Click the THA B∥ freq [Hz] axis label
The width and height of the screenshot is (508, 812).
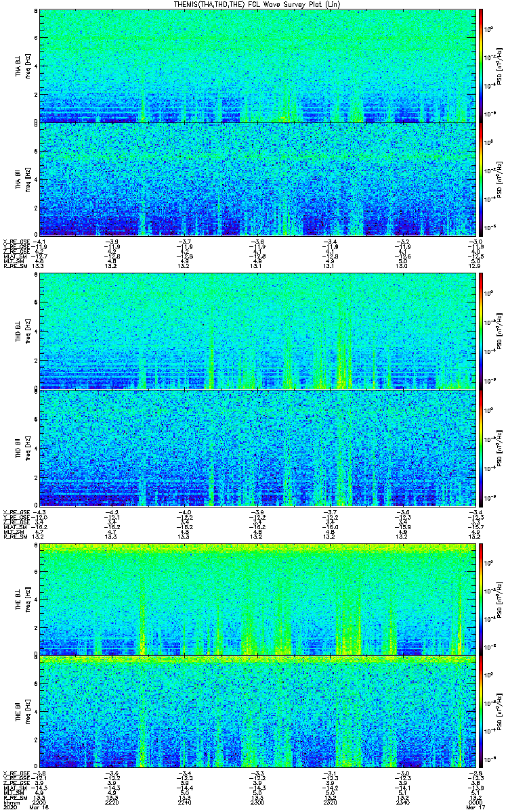(28, 179)
